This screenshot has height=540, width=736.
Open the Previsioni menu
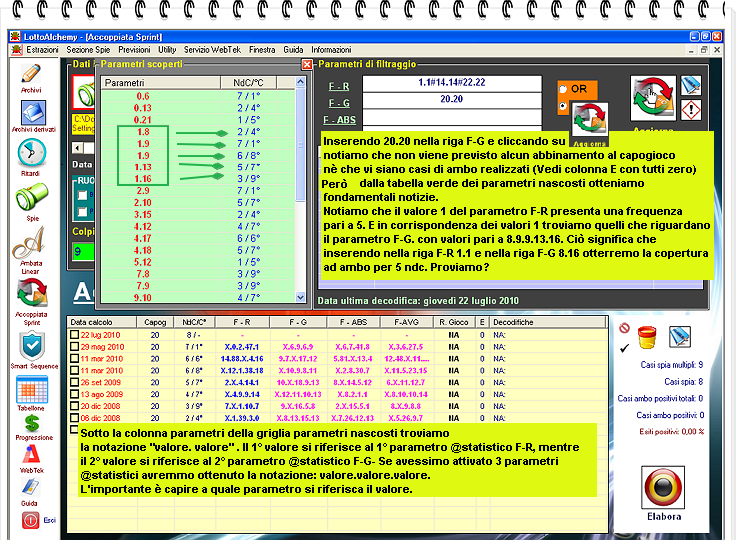[134, 50]
